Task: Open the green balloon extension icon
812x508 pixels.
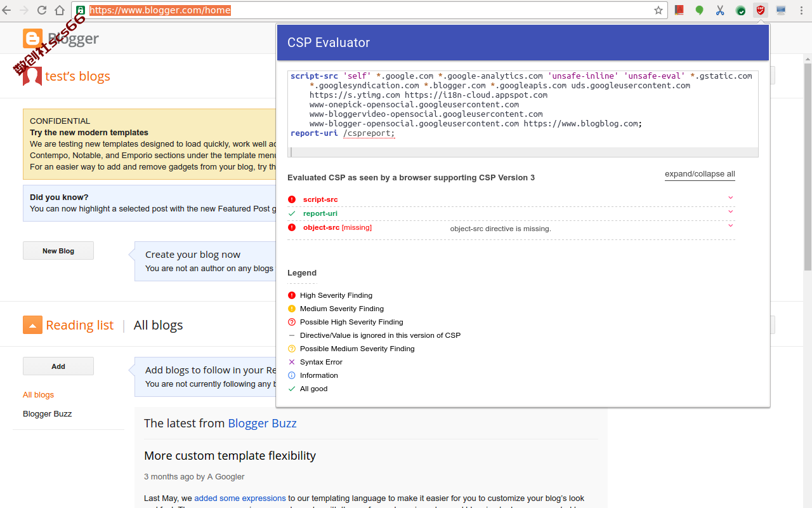Action: (700, 10)
